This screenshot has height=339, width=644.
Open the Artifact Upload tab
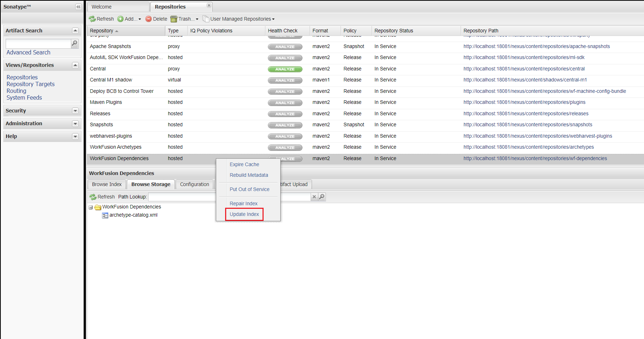(294, 184)
